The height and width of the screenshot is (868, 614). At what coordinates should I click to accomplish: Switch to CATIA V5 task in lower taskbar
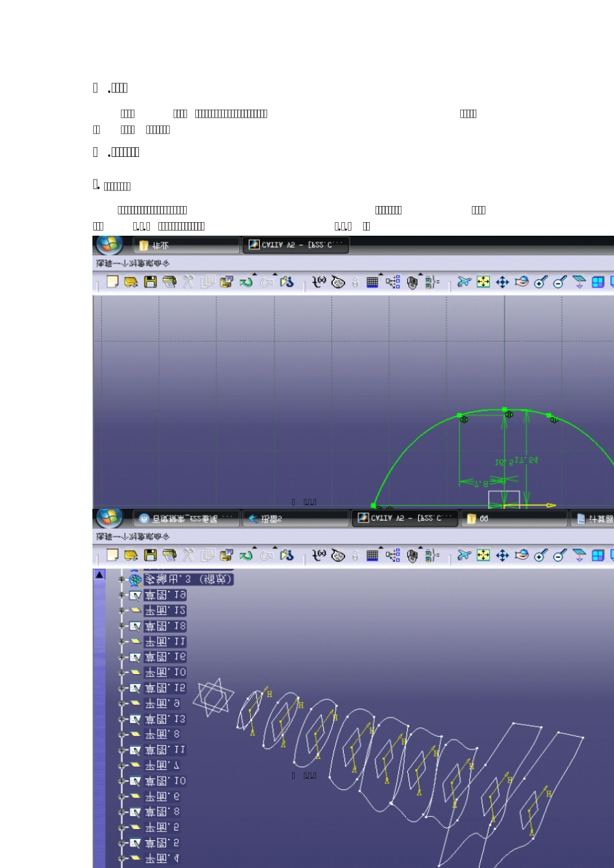pyautogui.click(x=405, y=518)
